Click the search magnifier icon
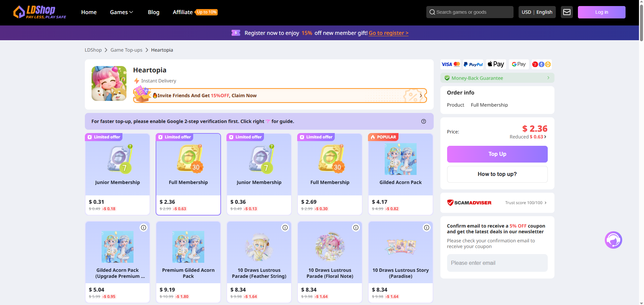 click(432, 12)
